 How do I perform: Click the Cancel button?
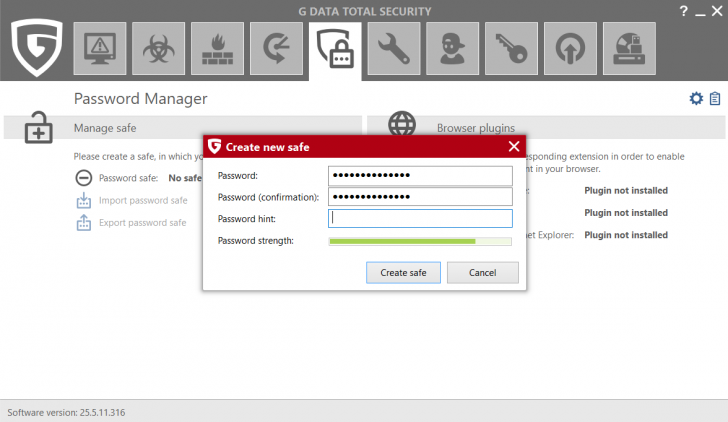[x=483, y=273]
